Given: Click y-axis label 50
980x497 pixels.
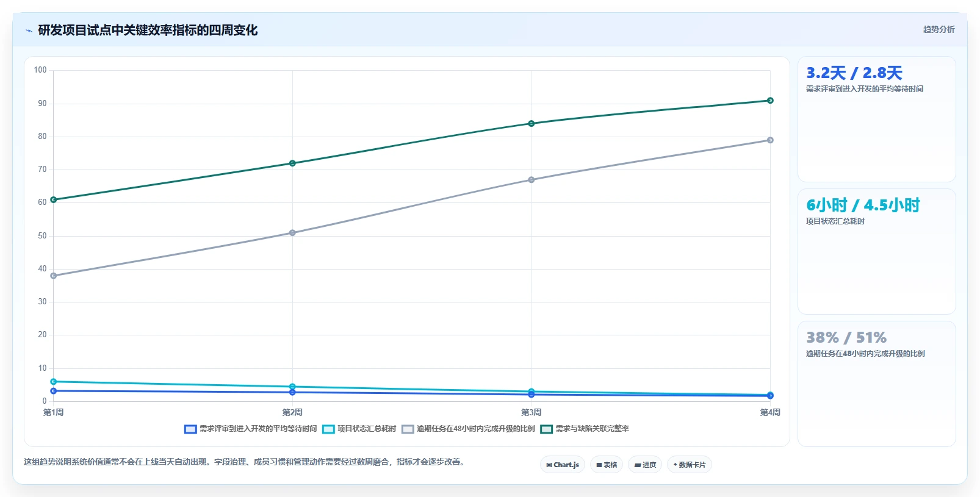Looking at the screenshot, I should [42, 236].
